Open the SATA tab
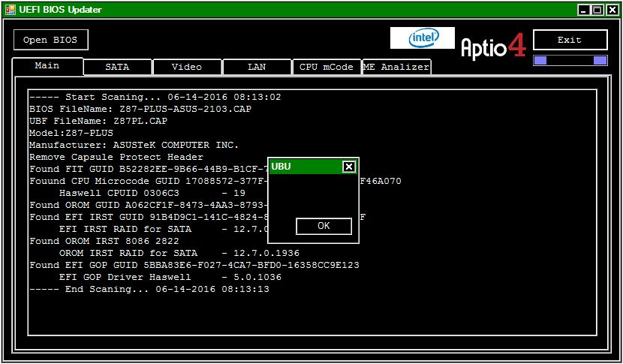This screenshot has width=623, height=364. pos(117,67)
